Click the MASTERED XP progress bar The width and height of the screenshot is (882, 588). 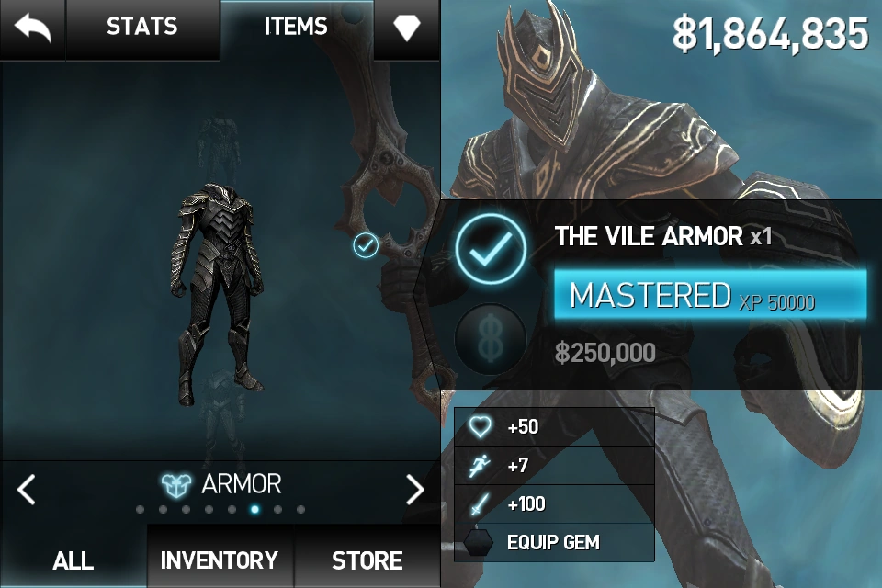pyautogui.click(x=710, y=294)
